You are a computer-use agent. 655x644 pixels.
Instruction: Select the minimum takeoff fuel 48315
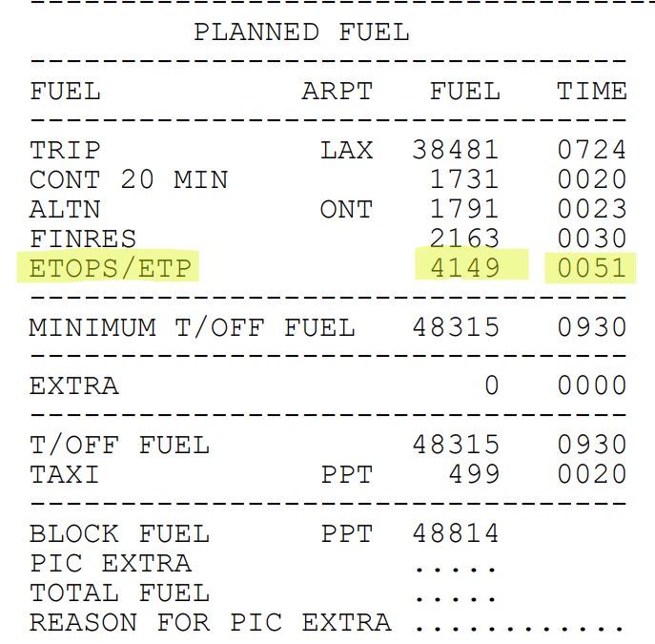point(456,327)
